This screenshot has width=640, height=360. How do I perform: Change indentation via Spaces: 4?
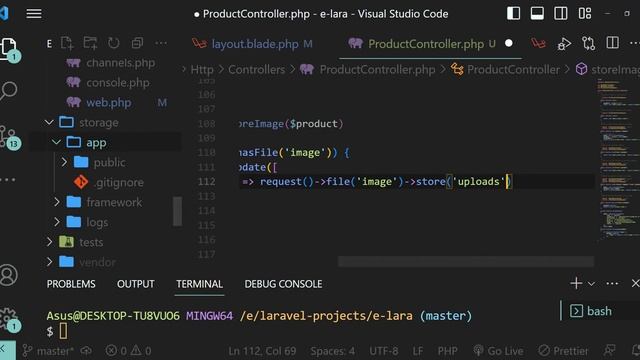(x=333, y=351)
